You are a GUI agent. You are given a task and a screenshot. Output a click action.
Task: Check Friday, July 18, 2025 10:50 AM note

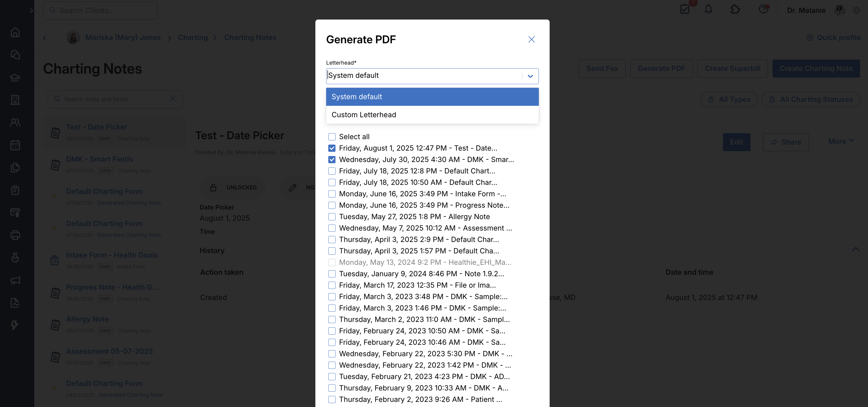tap(332, 182)
